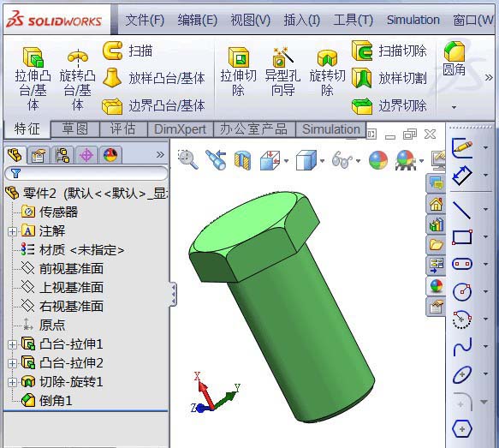Click the Display Style box icon
This screenshot has width=499, height=448.
click(x=306, y=160)
